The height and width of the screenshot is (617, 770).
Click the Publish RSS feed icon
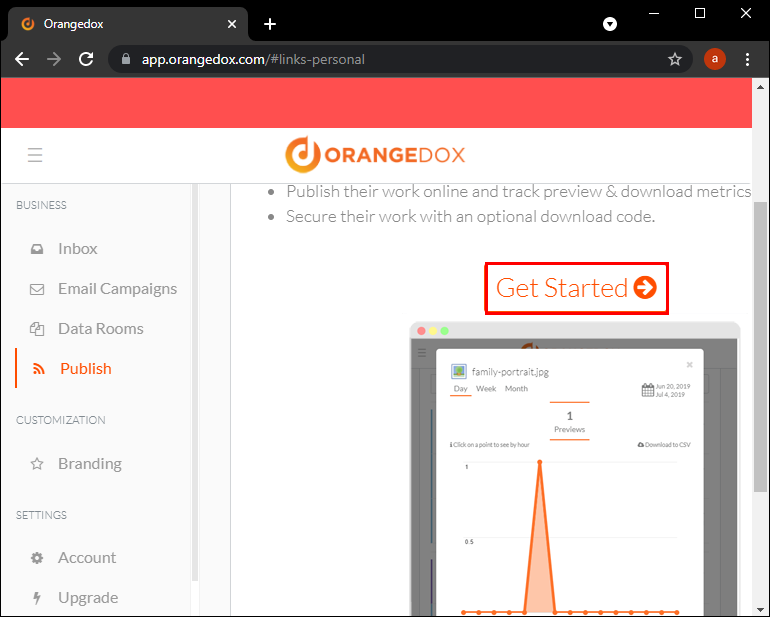click(39, 369)
